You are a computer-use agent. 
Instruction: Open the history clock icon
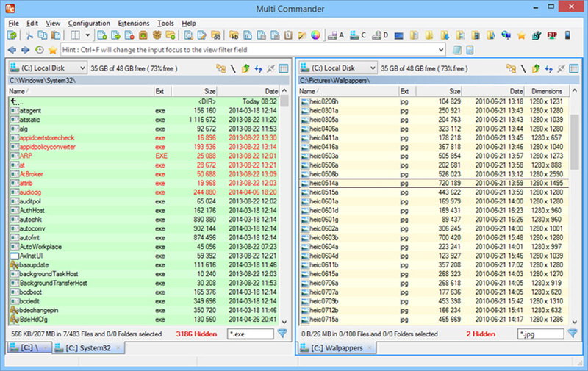click(39, 50)
